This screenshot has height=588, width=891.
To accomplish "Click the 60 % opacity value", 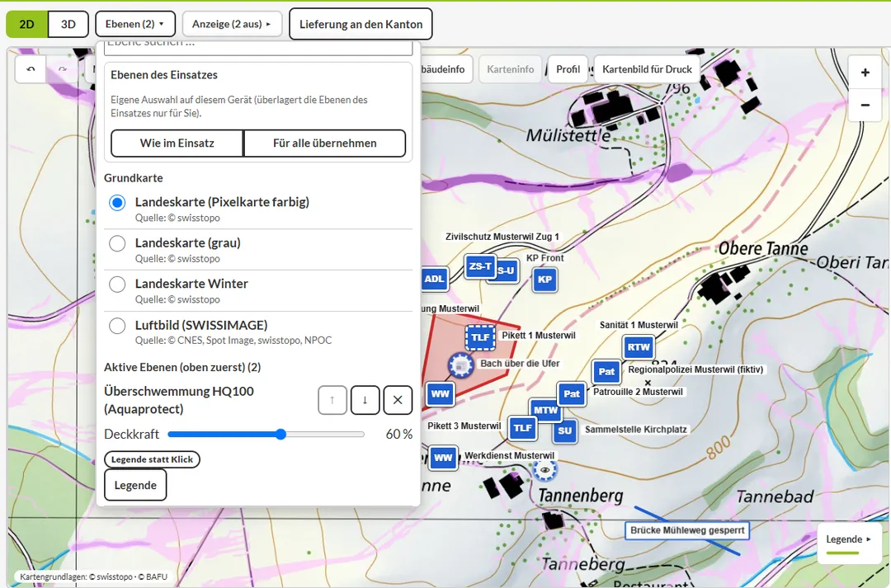I will [399, 435].
